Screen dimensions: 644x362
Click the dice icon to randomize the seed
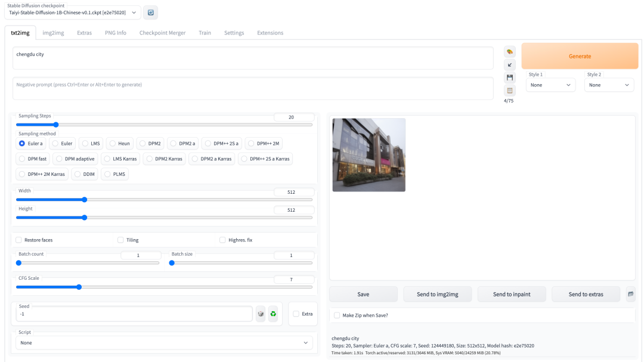[x=261, y=314]
